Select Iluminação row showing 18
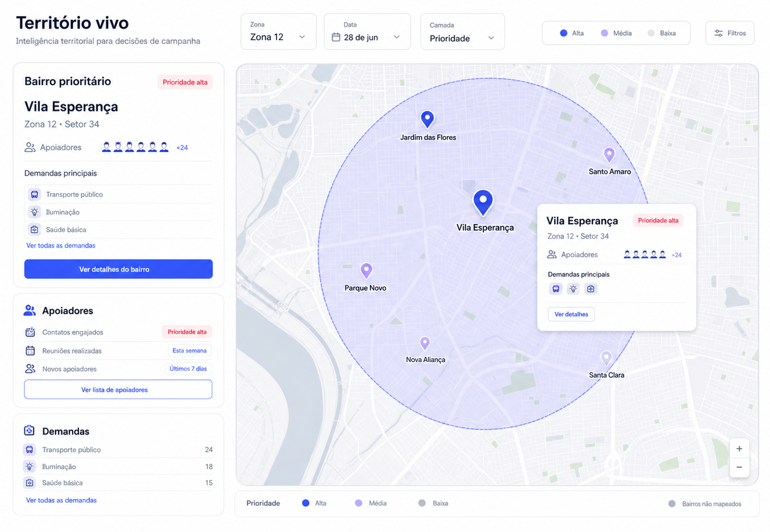Screen dimensions: 770x532 click(x=118, y=467)
